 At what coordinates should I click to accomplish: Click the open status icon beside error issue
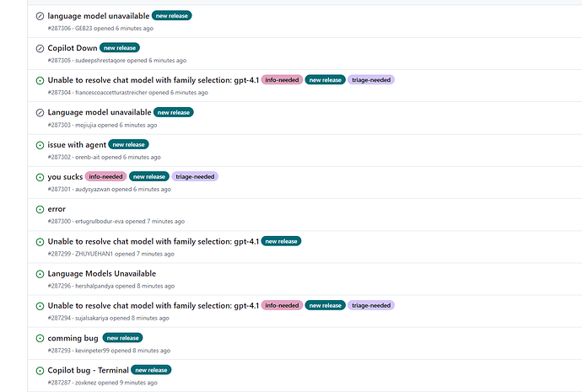click(40, 210)
